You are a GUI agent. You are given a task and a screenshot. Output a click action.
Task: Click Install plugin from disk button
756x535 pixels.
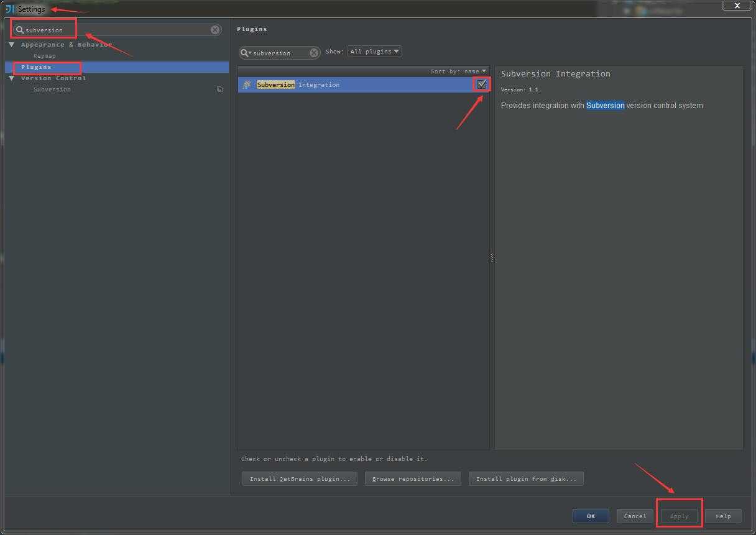pos(526,478)
